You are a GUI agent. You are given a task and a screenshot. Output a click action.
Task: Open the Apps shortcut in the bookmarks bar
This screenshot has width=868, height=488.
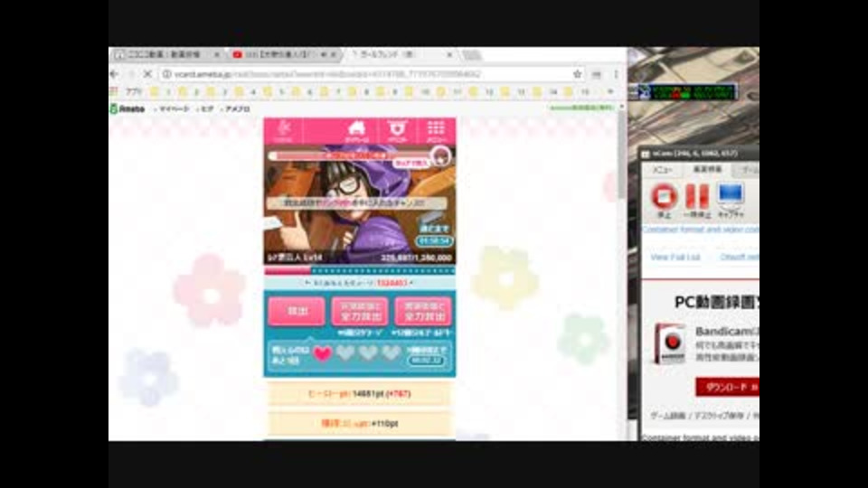[127, 91]
